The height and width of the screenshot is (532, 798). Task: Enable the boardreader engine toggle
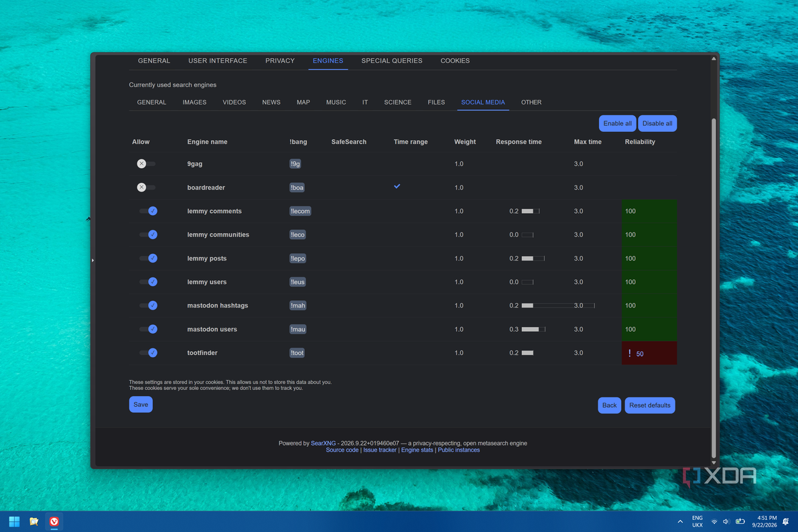pyautogui.click(x=146, y=188)
